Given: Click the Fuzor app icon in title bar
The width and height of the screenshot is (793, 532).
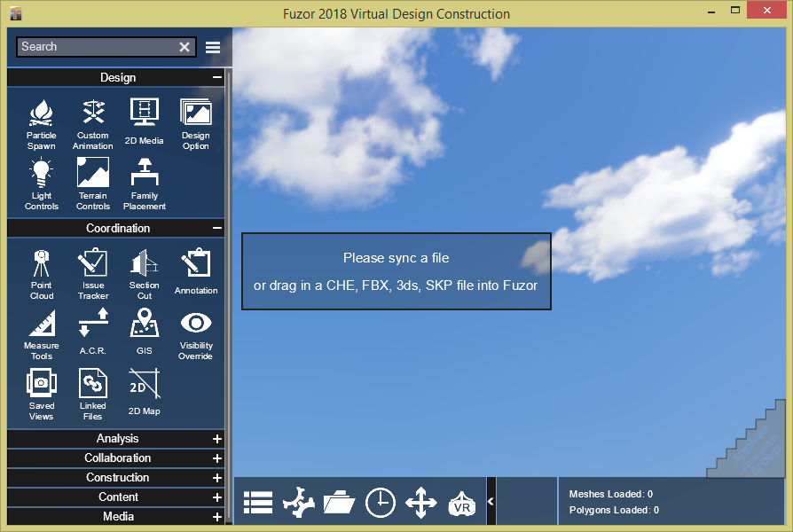Looking at the screenshot, I should pos(16,13).
